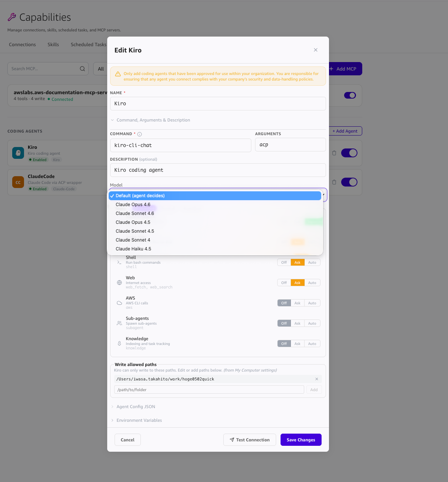This screenshot has height=482, width=448.
Task: Focus the /path/to/folder input
Action: click(x=209, y=390)
